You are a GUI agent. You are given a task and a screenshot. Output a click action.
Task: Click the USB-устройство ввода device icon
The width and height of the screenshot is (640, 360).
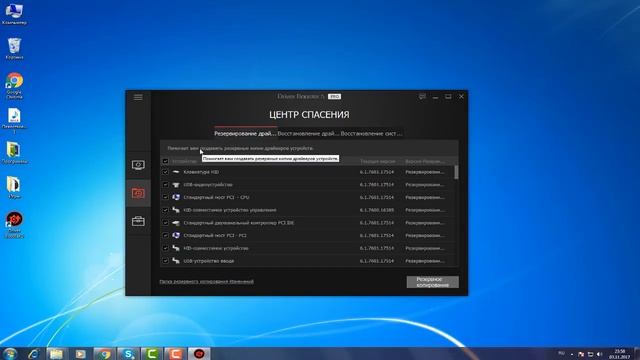coord(176,261)
